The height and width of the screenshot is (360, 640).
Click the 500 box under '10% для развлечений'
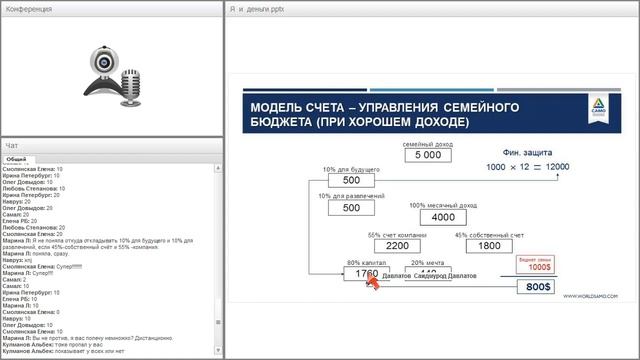(x=351, y=208)
